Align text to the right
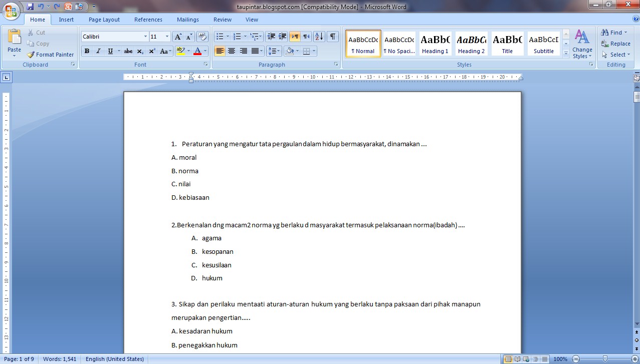640x364 pixels. [243, 51]
